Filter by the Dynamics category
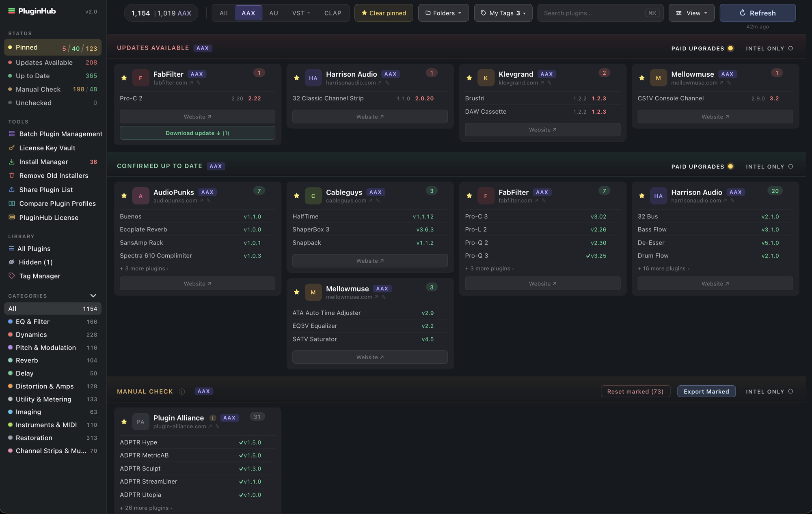 (x=53, y=335)
